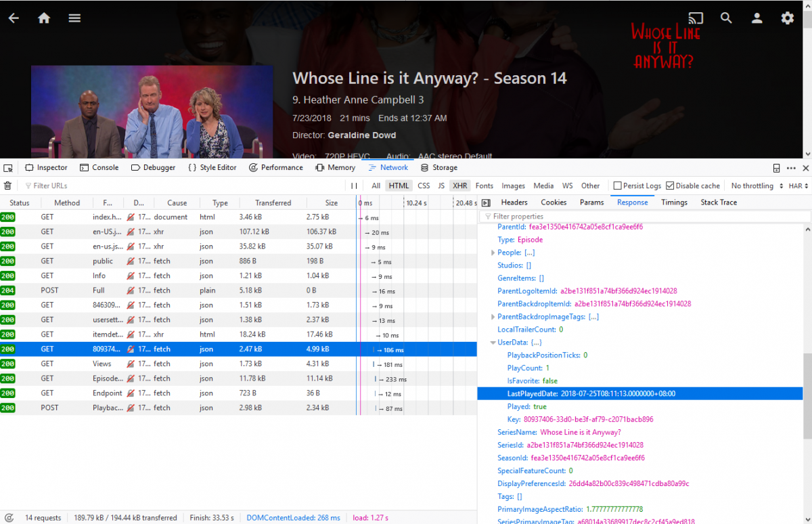The image size is (812, 524).
Task: Select the SeriesName property row
Action: pos(640,432)
